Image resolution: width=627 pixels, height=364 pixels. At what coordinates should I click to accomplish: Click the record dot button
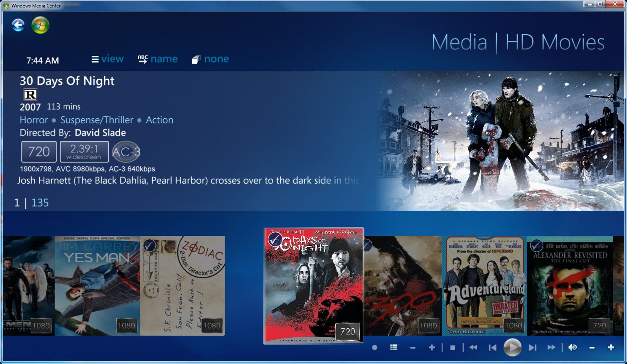point(375,347)
